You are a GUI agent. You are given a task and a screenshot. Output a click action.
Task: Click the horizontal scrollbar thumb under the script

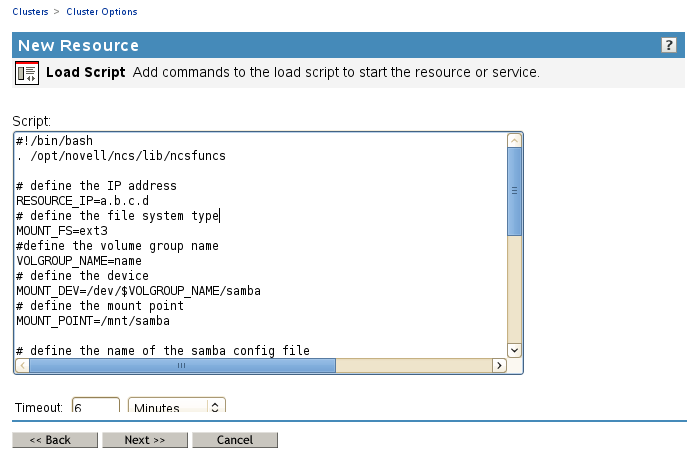tap(181, 366)
